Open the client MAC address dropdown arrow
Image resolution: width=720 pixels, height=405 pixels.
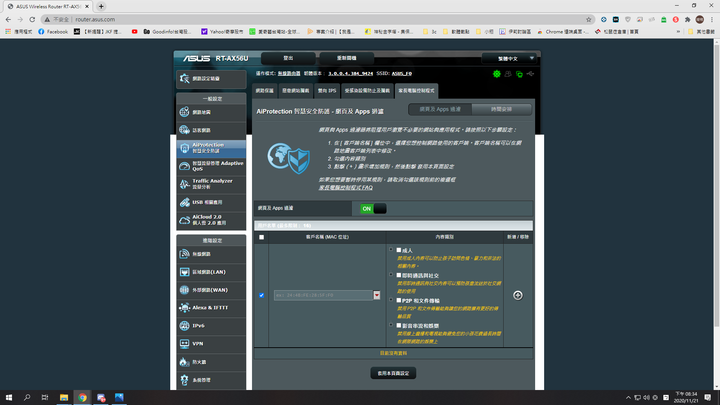[377, 295]
